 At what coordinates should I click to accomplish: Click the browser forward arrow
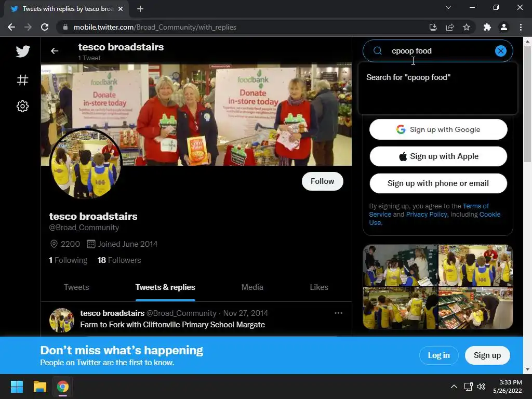point(28,27)
